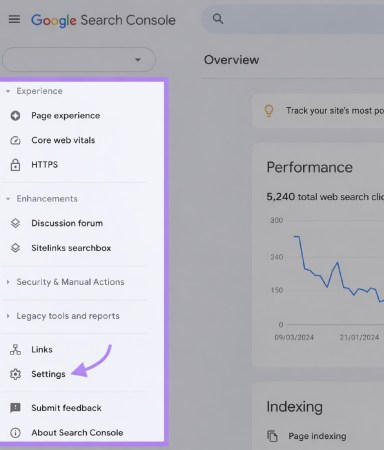The image size is (384, 450).
Task: Open the HTTPS report
Action: point(44,165)
